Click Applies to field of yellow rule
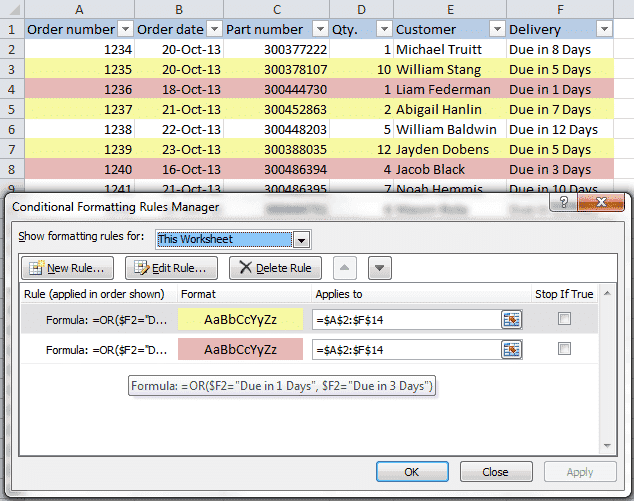 (405, 319)
